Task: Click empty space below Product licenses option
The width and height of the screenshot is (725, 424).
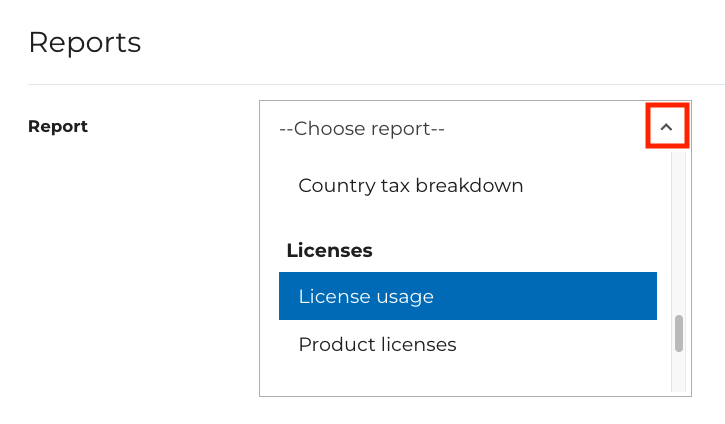Action: click(x=467, y=381)
